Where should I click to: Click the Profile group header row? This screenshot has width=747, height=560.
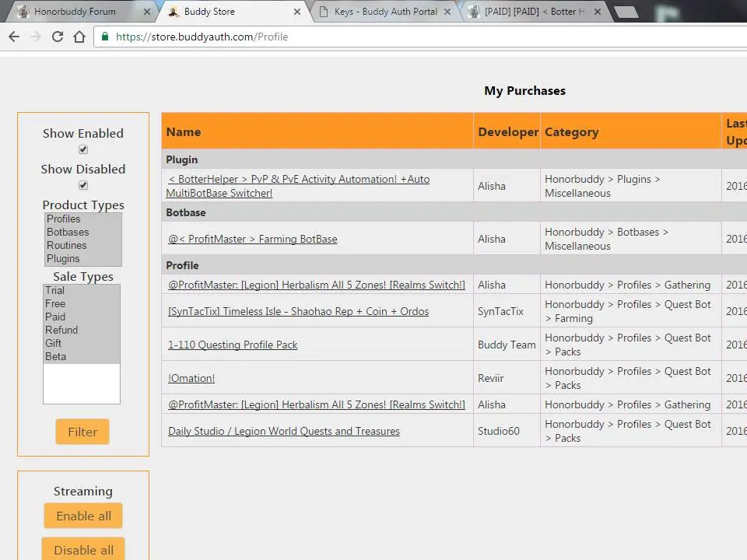point(454,265)
